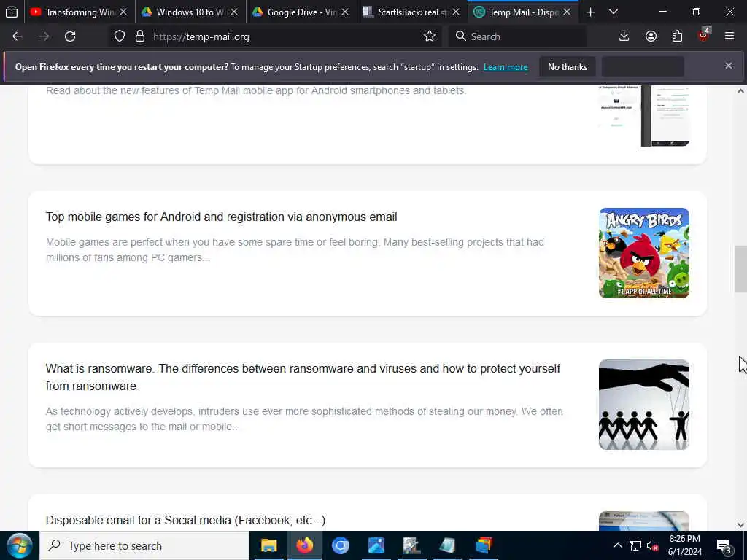Open the tools icon taskbar app
The width and height of the screenshot is (747, 560).
(411, 545)
